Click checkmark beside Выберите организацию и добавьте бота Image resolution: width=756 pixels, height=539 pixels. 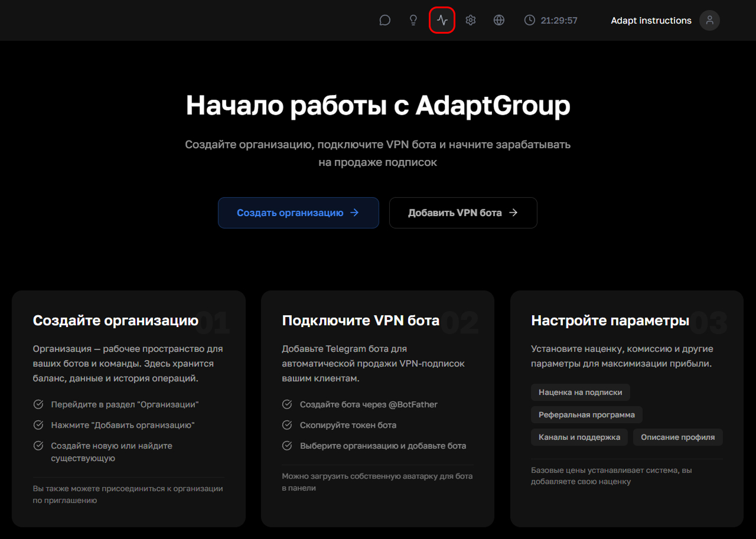tap(287, 446)
